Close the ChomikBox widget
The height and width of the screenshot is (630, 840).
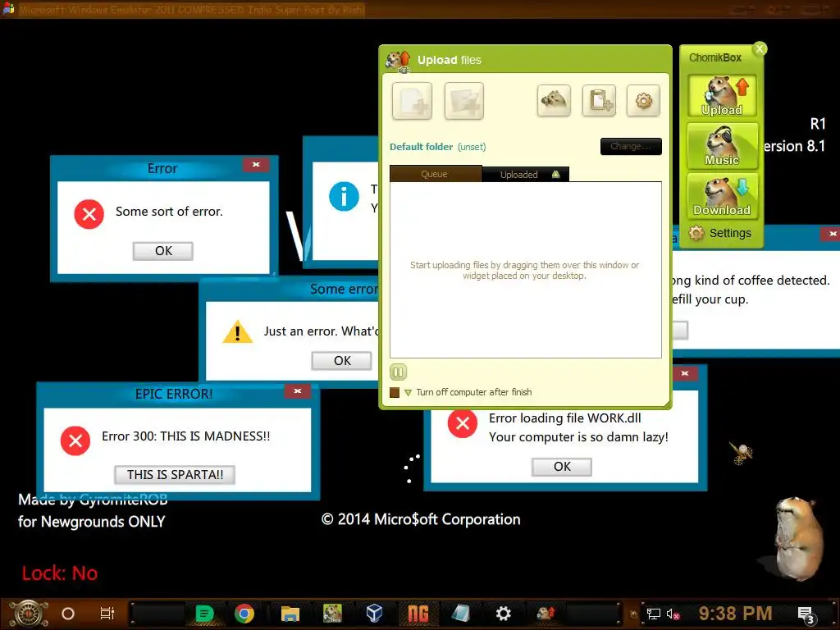click(760, 48)
